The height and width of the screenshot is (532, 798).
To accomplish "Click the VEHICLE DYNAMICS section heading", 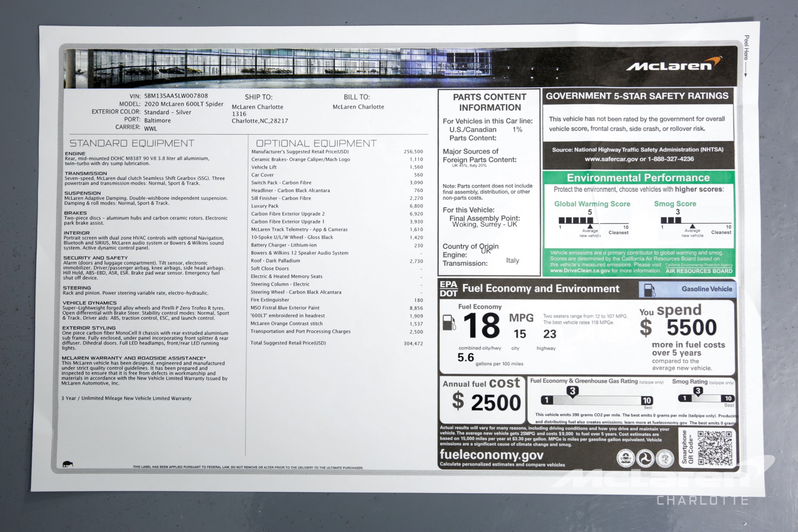I will tap(89, 303).
